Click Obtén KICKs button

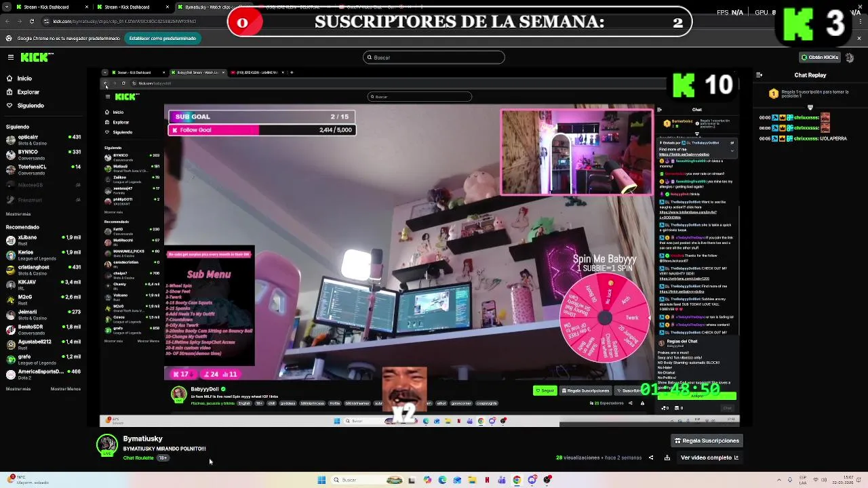click(821, 58)
